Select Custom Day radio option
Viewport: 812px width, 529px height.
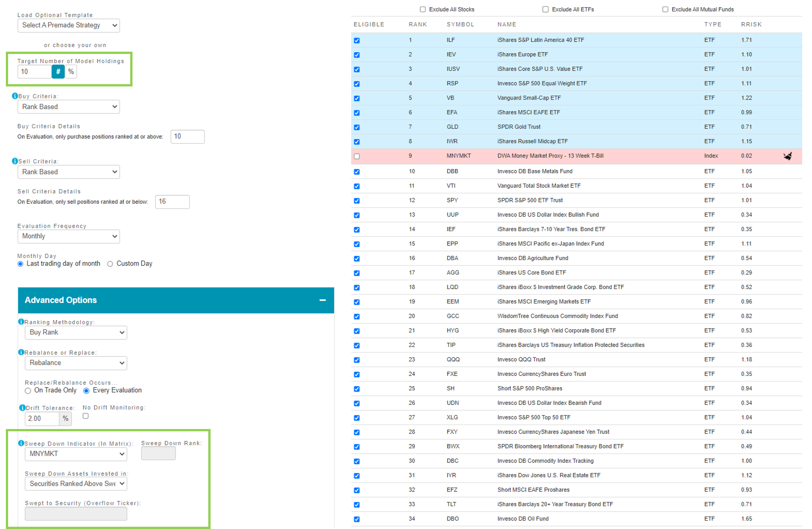(110, 264)
